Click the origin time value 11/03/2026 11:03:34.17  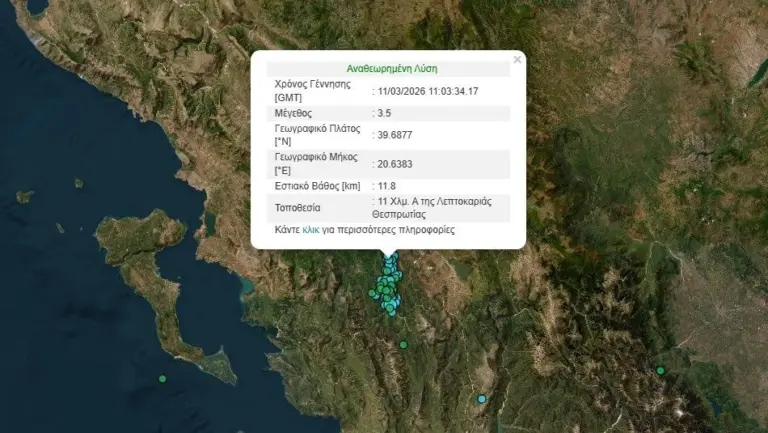[x=428, y=91]
